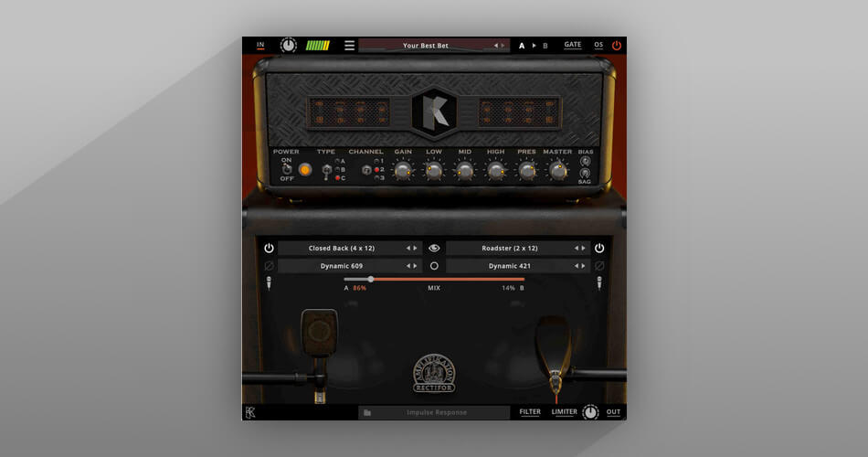Open the hamburger menu in the top bar
The image size is (868, 457).
(x=349, y=46)
